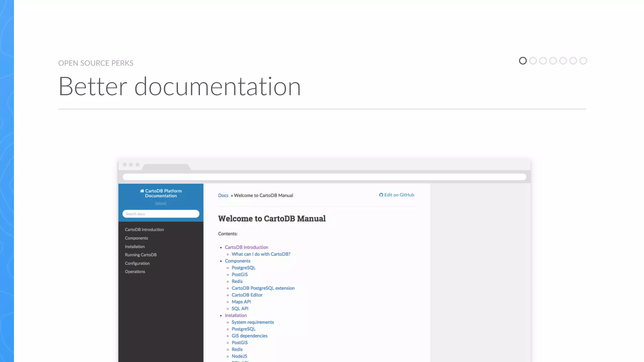This screenshot has width=644, height=362.
Task: Click the 'OPEN SOURCE PERKS' subtitle text
Action: pyautogui.click(x=96, y=63)
